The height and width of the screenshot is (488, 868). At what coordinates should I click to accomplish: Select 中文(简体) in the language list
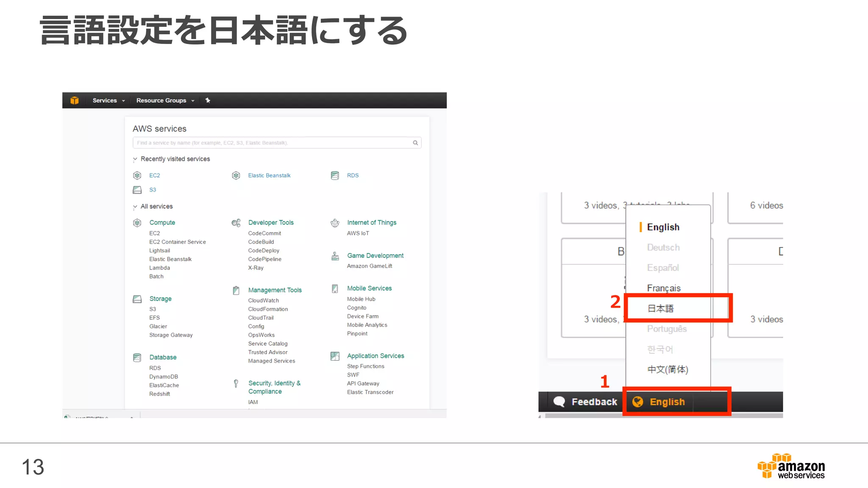pos(668,369)
